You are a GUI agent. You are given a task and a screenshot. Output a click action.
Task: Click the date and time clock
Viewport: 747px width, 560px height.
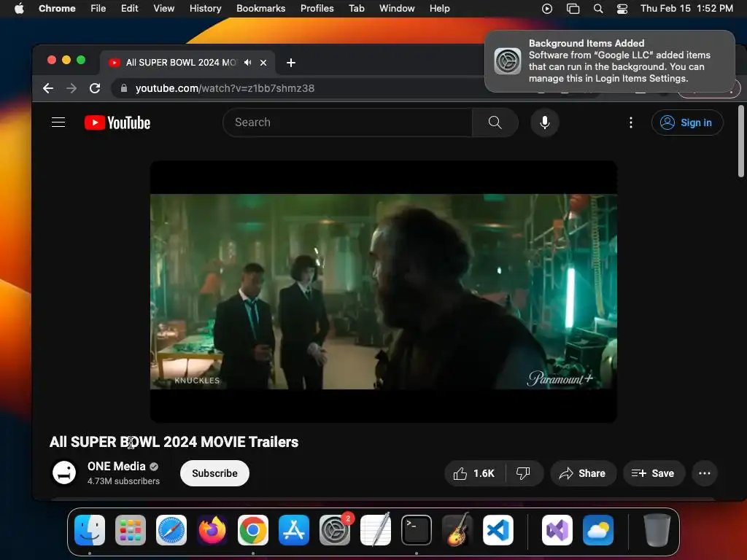click(686, 8)
